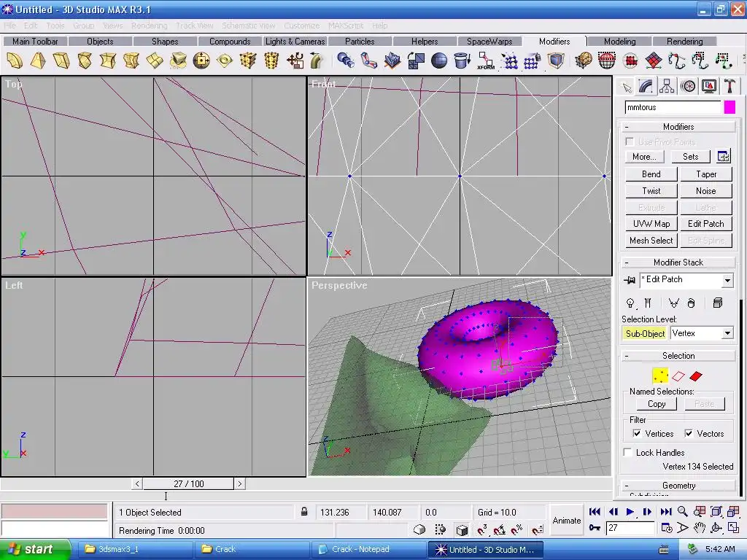Viewport: 747px width, 560px height.
Task: Apply the UVW Map modifier button
Action: pos(651,224)
